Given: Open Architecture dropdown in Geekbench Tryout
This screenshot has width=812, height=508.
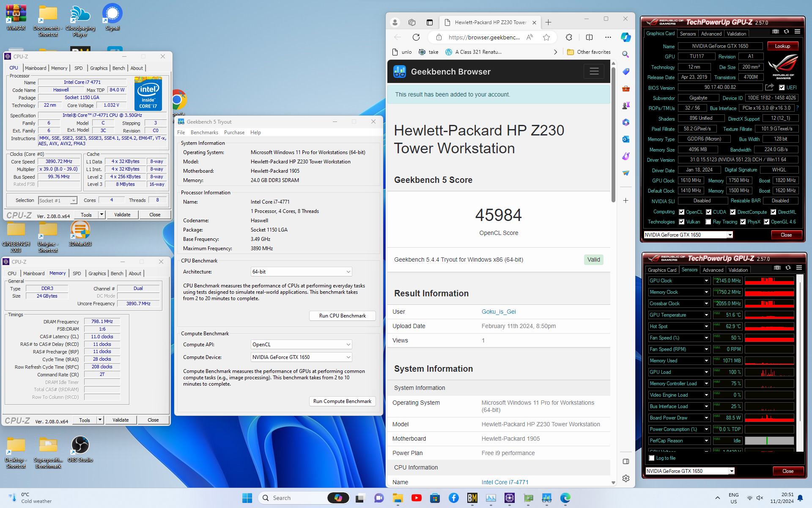Looking at the screenshot, I should click(x=302, y=272).
